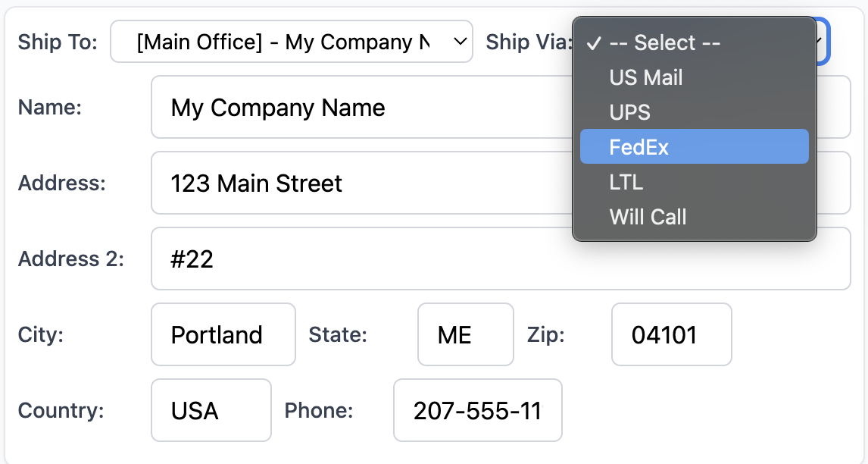Screen dimensions: 868x464
Task: Click the 'Ship Via:' label text
Action: tap(529, 42)
